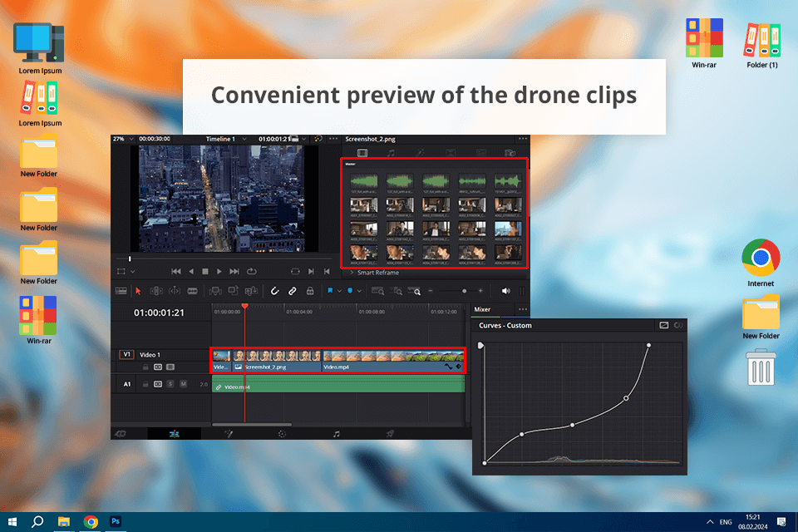
Task: Open the Marker color dropdown arrow
Action: point(359,291)
